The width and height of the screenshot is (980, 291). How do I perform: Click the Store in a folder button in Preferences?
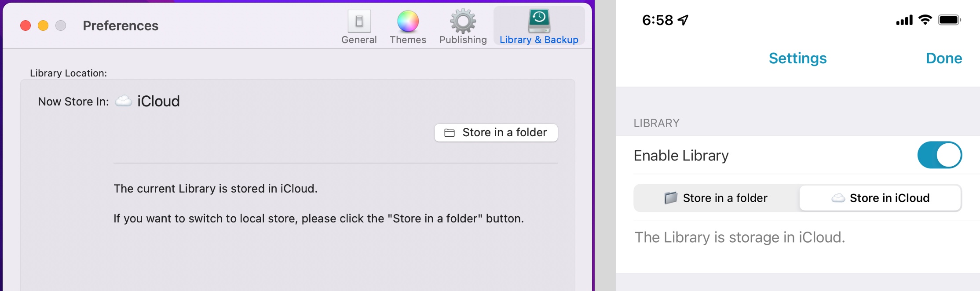point(496,133)
